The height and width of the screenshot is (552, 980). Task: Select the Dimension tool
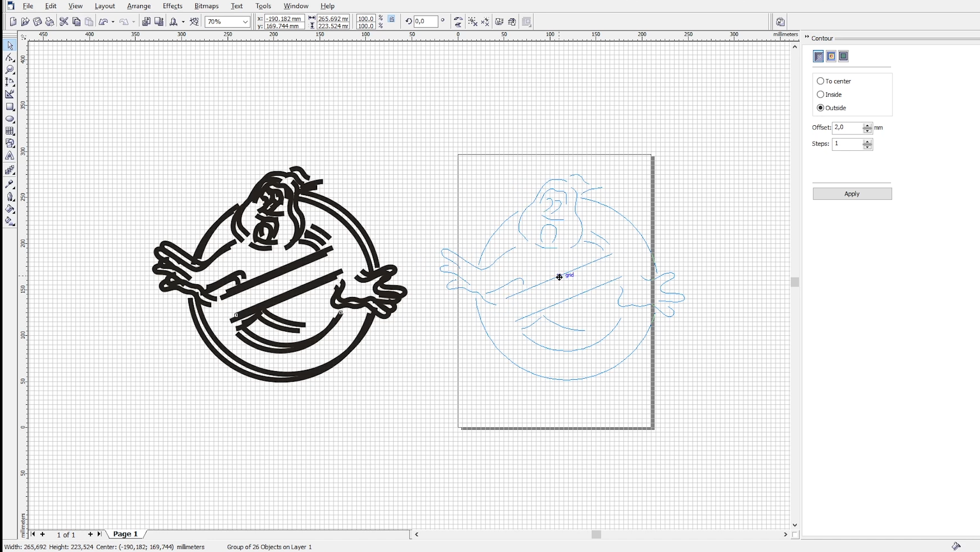tap(10, 82)
